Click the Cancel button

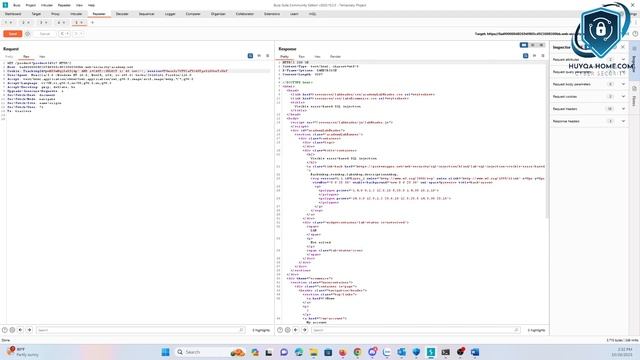[x=44, y=34]
